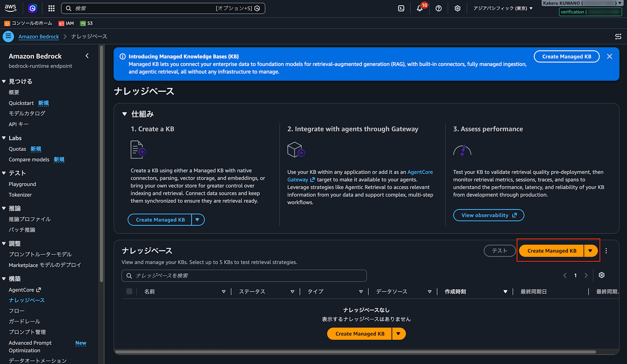
Task: Click the info icon in the blue banner
Action: [x=123, y=56]
